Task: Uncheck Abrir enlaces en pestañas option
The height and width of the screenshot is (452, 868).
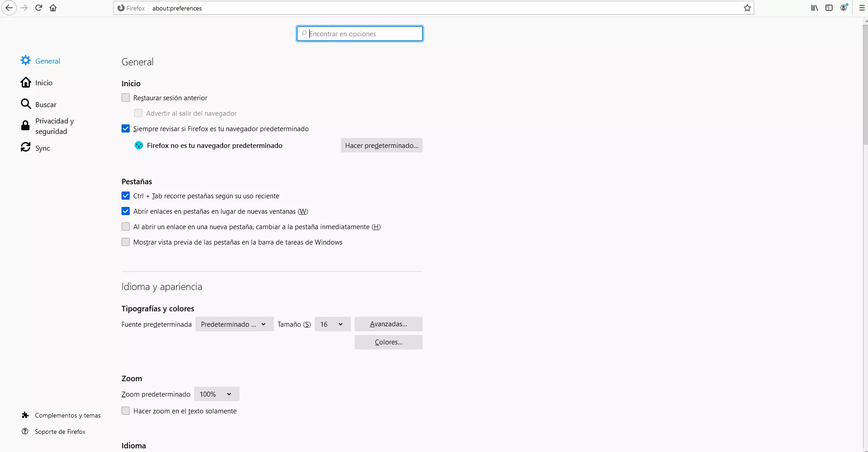Action: point(126,211)
